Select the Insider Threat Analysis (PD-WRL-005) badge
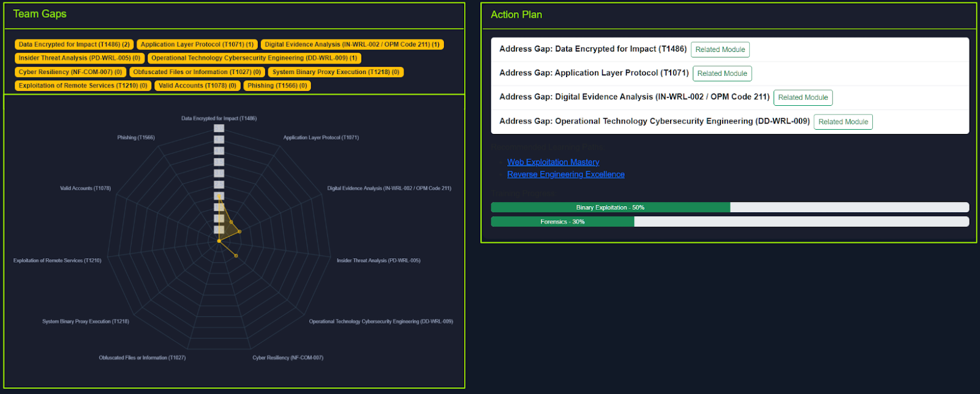The height and width of the screenshot is (394, 980). [x=79, y=58]
